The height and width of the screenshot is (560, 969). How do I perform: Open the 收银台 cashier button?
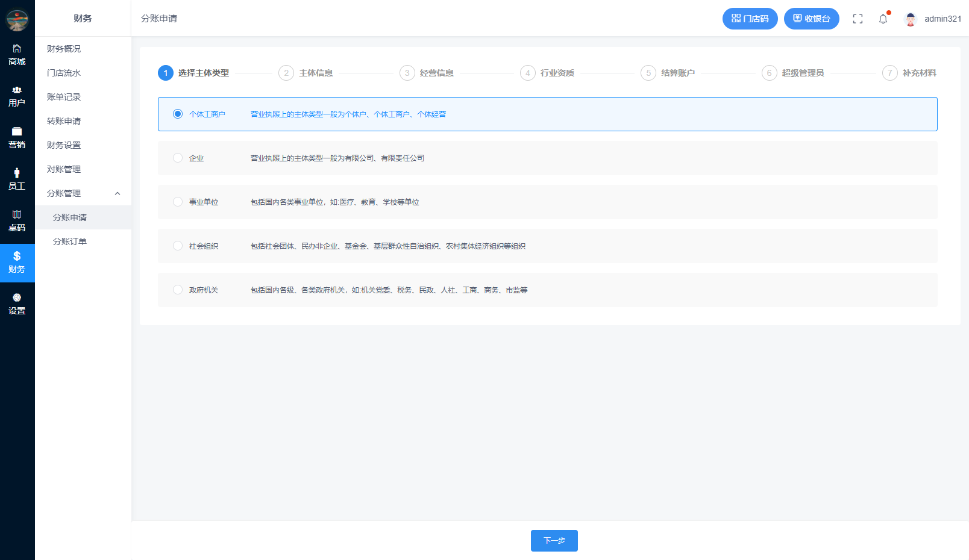(x=811, y=19)
